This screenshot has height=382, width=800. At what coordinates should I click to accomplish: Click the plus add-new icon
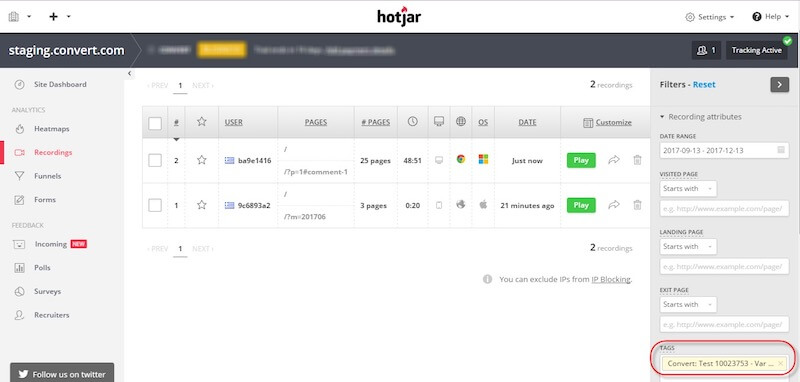[53, 16]
